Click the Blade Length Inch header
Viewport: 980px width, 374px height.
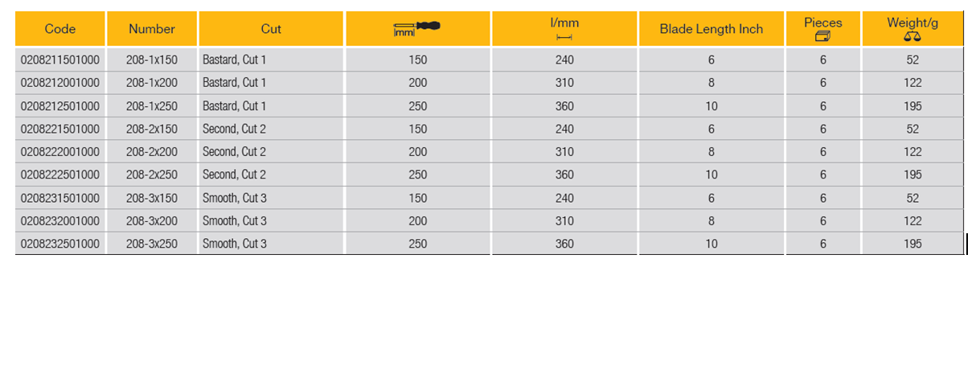tap(711, 29)
